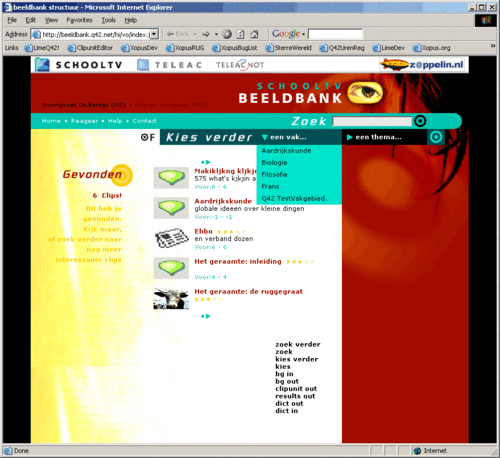Click the cow thumbnail image
This screenshot has height=458, width=500.
pyautogui.click(x=171, y=299)
